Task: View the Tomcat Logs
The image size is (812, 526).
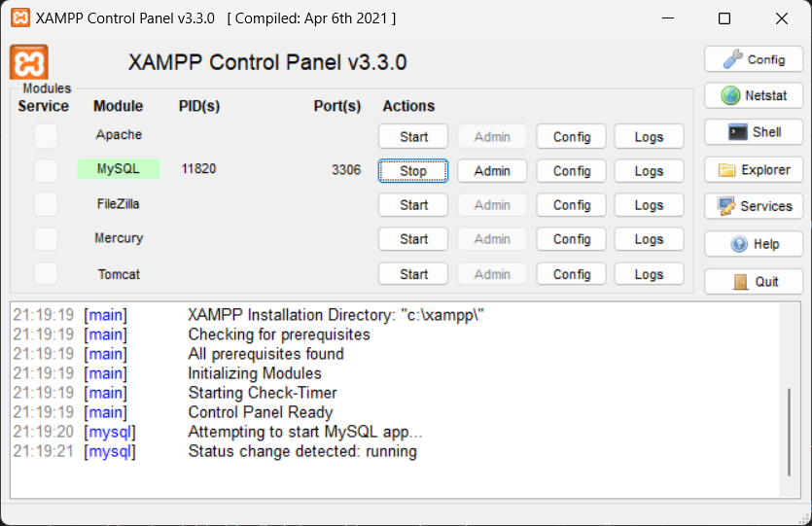Action: 649,274
